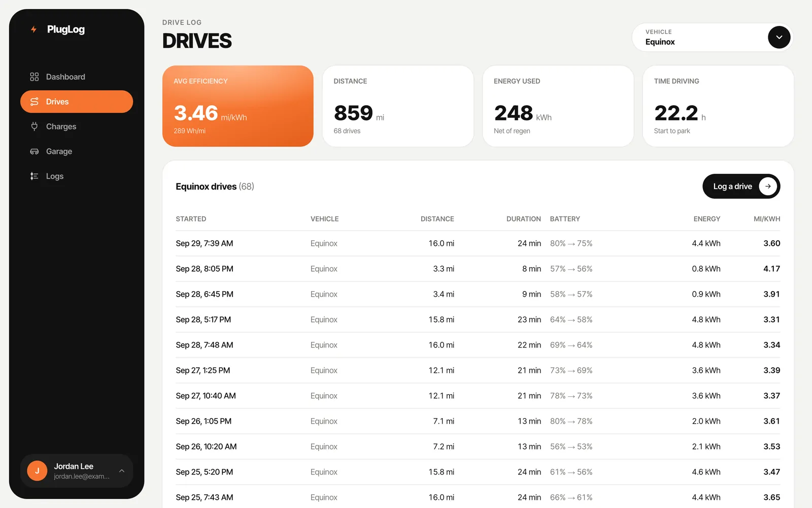This screenshot has width=812, height=508.
Task: Click the Sep 26, 10:20 AM row
Action: point(478,447)
